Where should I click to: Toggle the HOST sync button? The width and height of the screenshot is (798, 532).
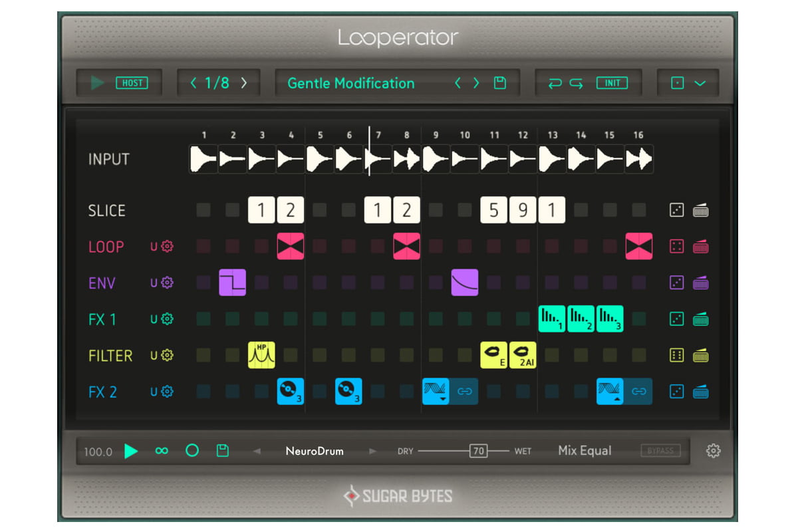tap(132, 83)
